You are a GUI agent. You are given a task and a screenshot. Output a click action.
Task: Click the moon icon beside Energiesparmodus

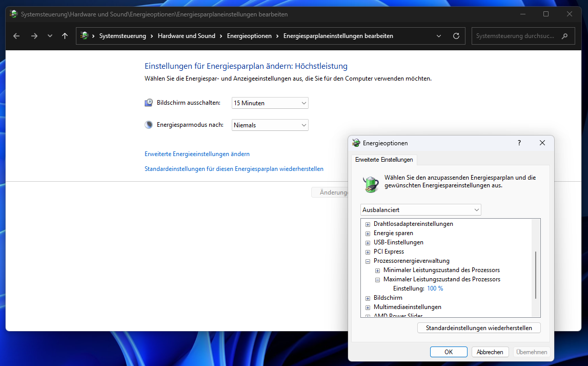(149, 125)
